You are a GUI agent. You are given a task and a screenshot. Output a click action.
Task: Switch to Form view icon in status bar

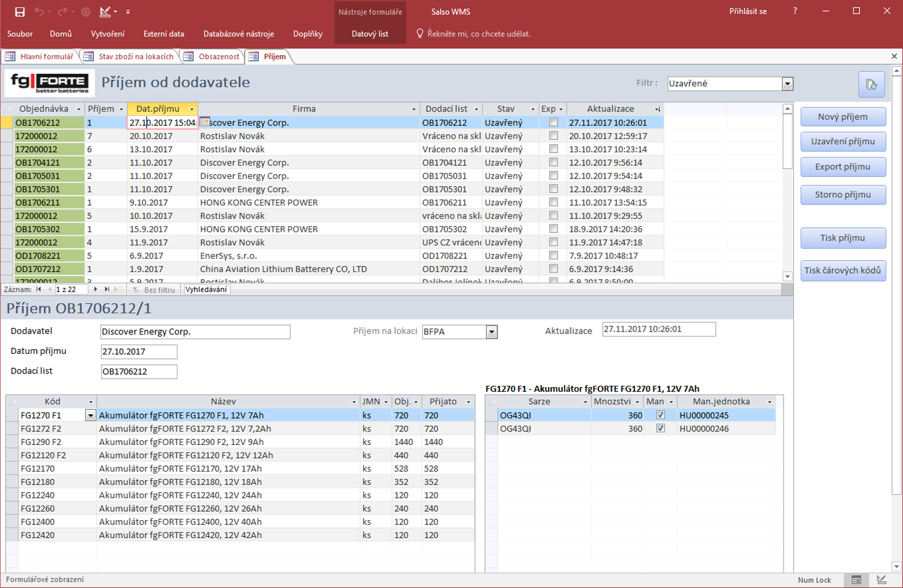[856, 580]
